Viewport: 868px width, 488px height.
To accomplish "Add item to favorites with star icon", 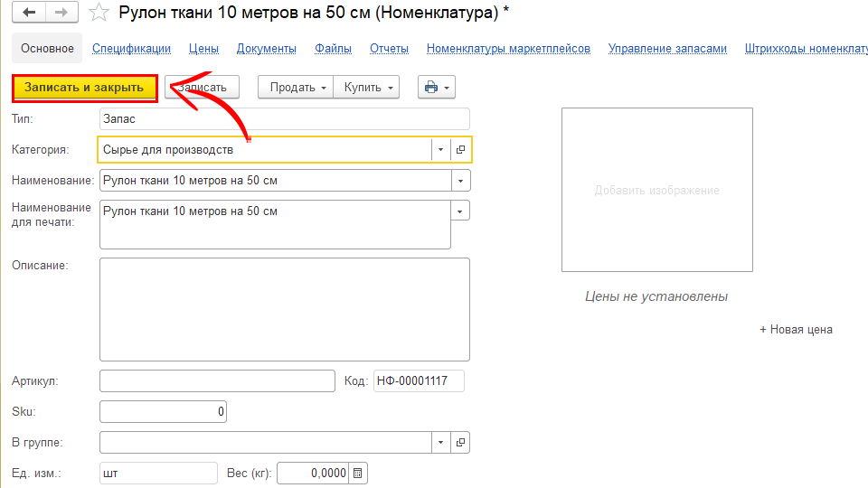I will click(100, 12).
